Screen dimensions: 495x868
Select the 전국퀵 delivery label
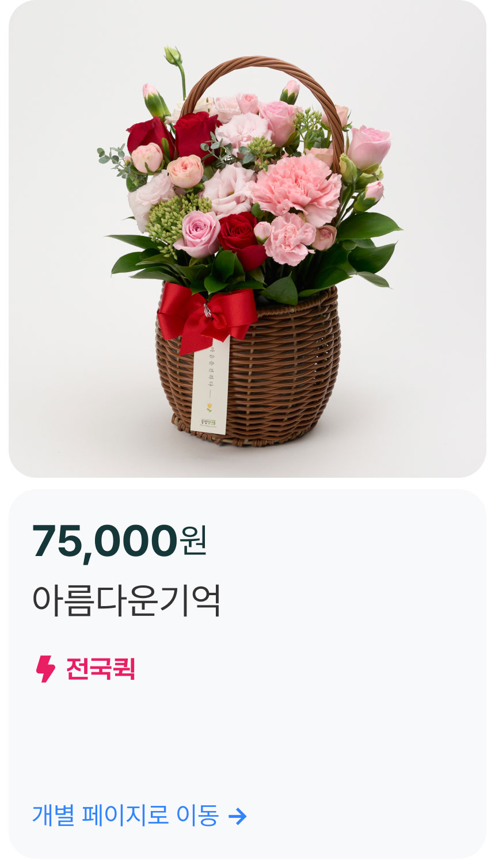coord(100,669)
